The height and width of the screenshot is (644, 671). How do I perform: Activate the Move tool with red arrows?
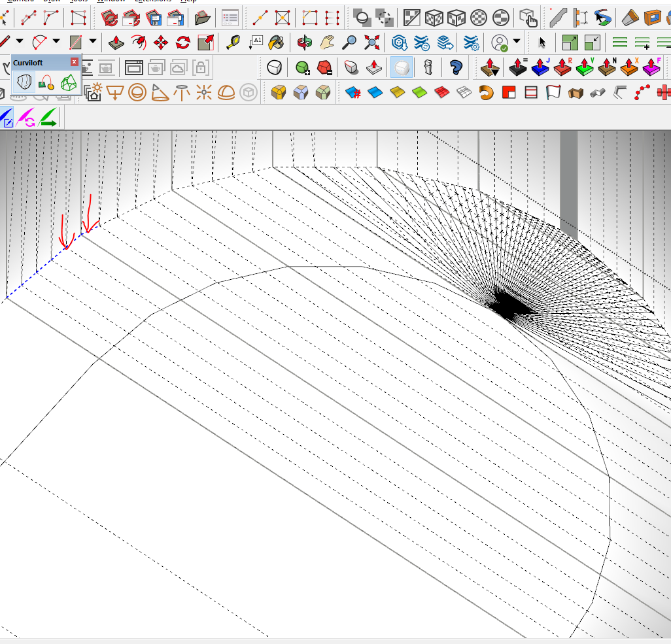coord(160,42)
